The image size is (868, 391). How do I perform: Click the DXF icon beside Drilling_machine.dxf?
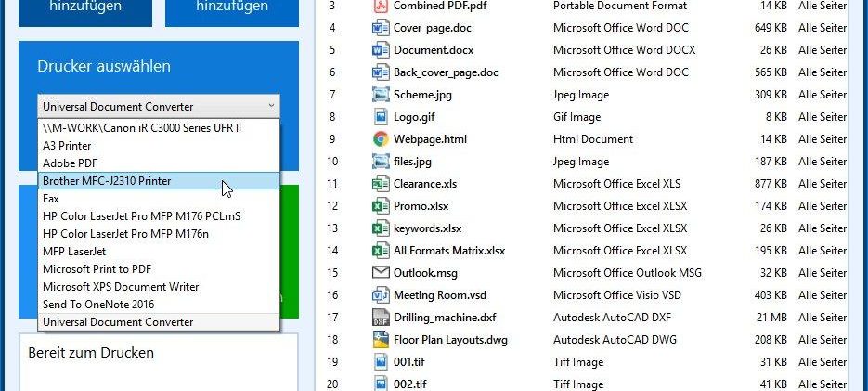coord(380,318)
